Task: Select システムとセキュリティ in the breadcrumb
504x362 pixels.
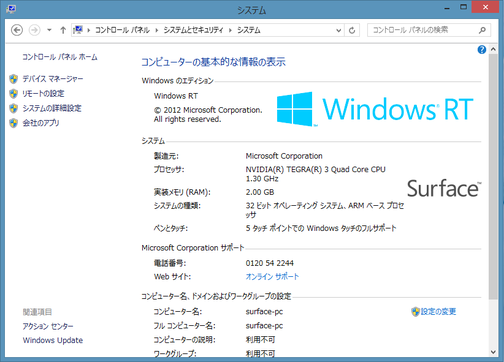Action: coord(193,30)
